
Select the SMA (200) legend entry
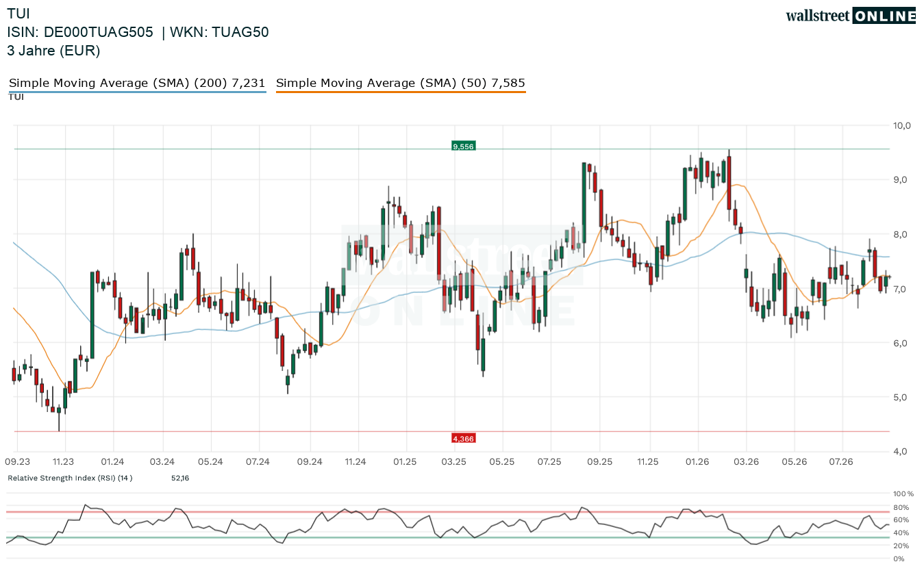pyautogui.click(x=137, y=84)
